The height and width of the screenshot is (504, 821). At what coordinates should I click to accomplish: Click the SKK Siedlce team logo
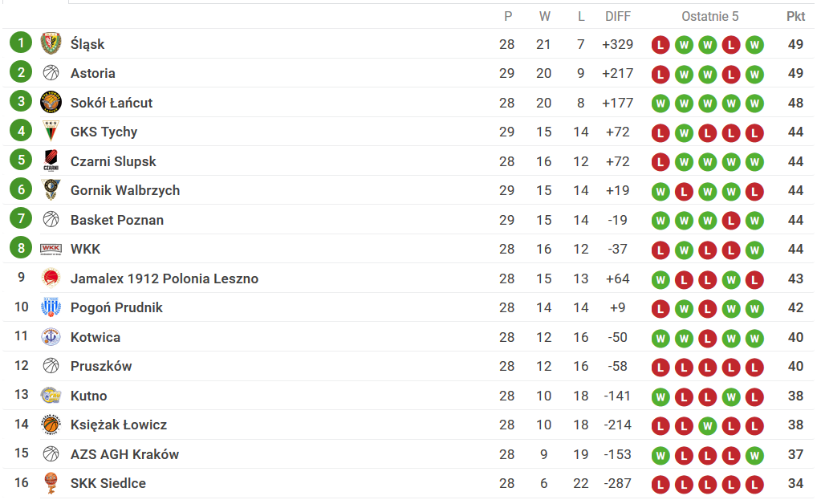tap(51, 483)
